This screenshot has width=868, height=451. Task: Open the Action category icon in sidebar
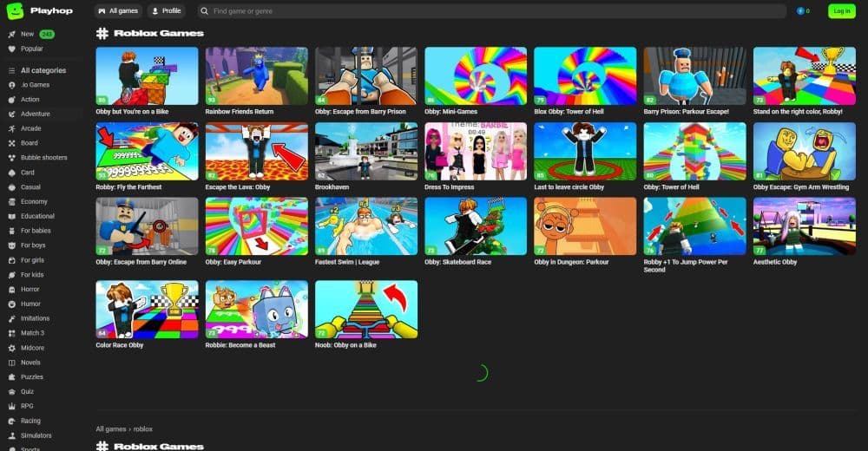click(11, 99)
